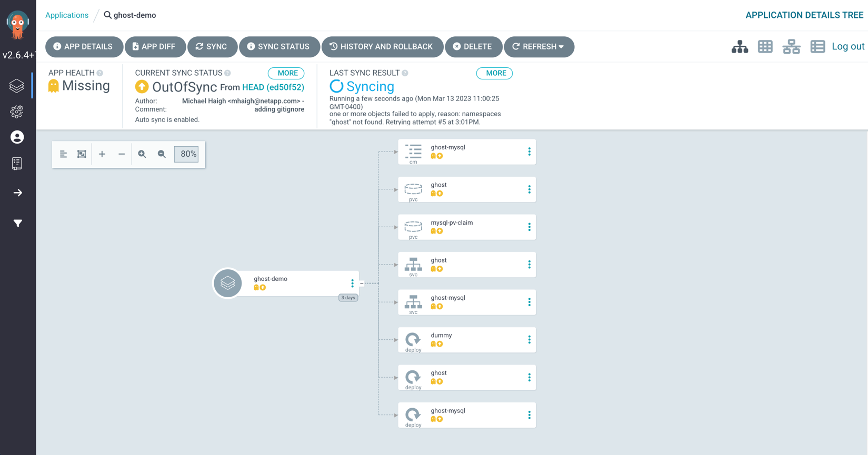This screenshot has height=455, width=868.
Task: Click MORE under last sync result
Action: pyautogui.click(x=495, y=73)
